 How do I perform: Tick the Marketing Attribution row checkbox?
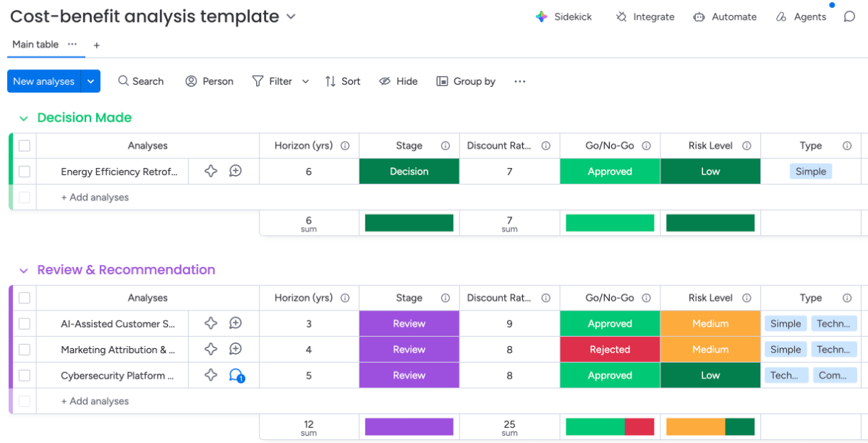coord(25,350)
